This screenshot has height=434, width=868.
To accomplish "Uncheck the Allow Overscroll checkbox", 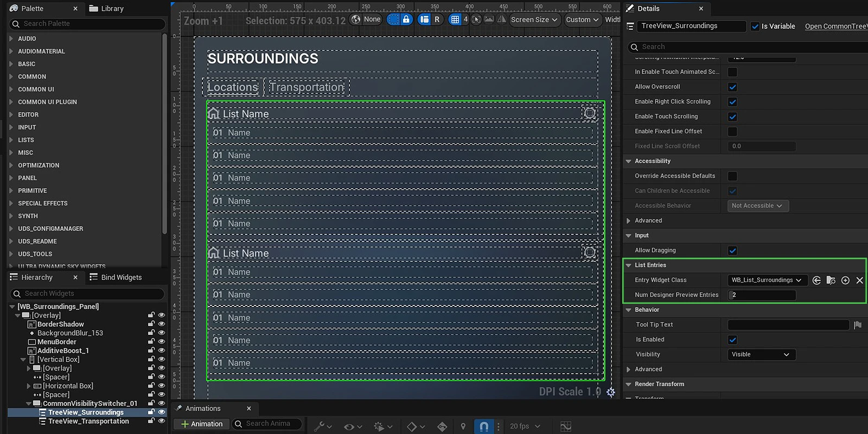I will point(732,87).
